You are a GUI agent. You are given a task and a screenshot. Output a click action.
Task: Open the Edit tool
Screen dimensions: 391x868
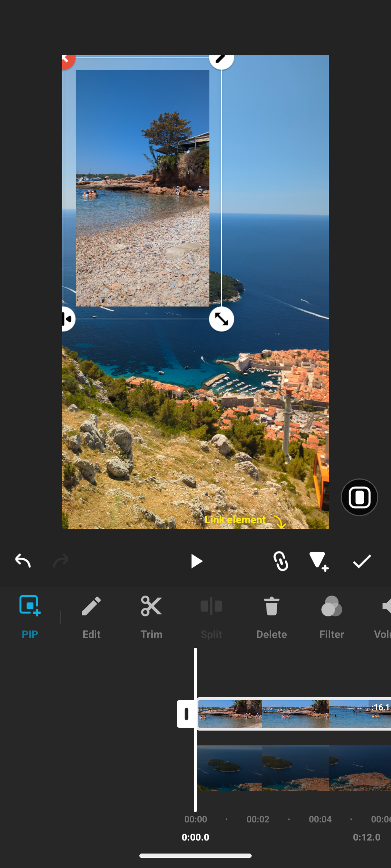point(91,617)
